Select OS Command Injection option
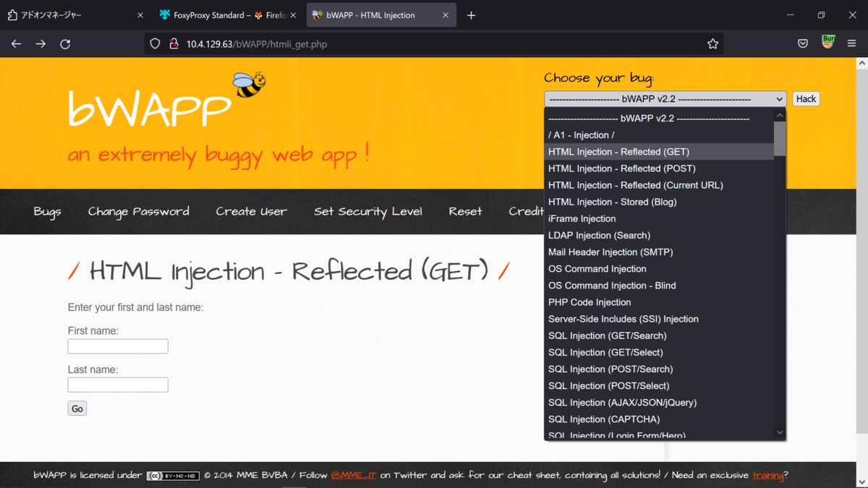 point(659,269)
